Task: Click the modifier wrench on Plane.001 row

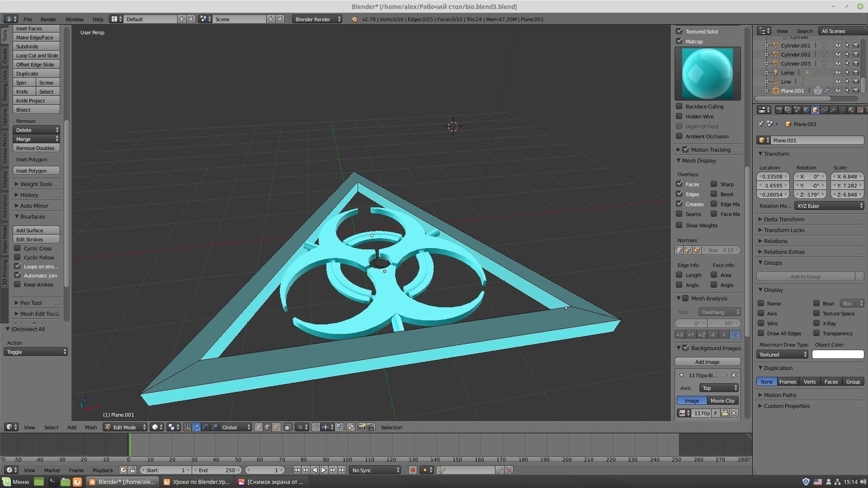Action: 827,90
